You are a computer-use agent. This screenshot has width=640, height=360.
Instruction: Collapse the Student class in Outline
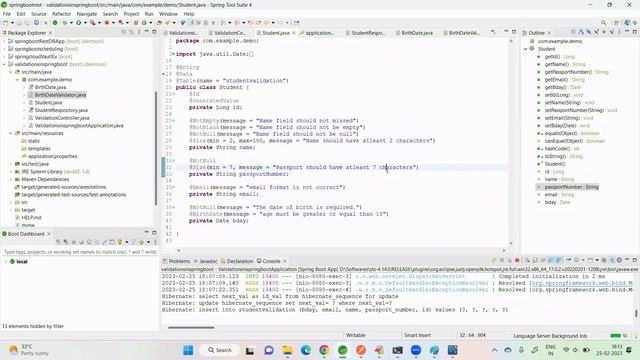click(x=526, y=49)
